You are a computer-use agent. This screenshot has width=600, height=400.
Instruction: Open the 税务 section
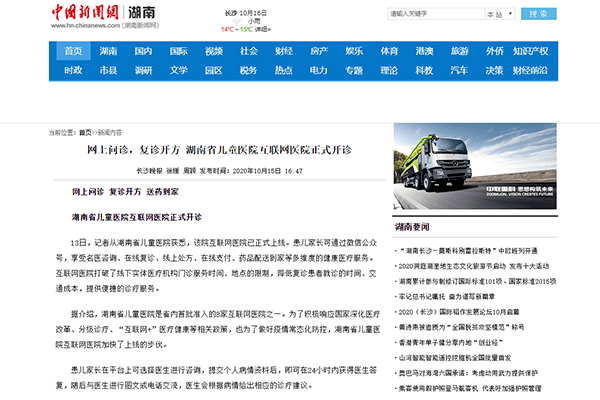click(x=248, y=70)
